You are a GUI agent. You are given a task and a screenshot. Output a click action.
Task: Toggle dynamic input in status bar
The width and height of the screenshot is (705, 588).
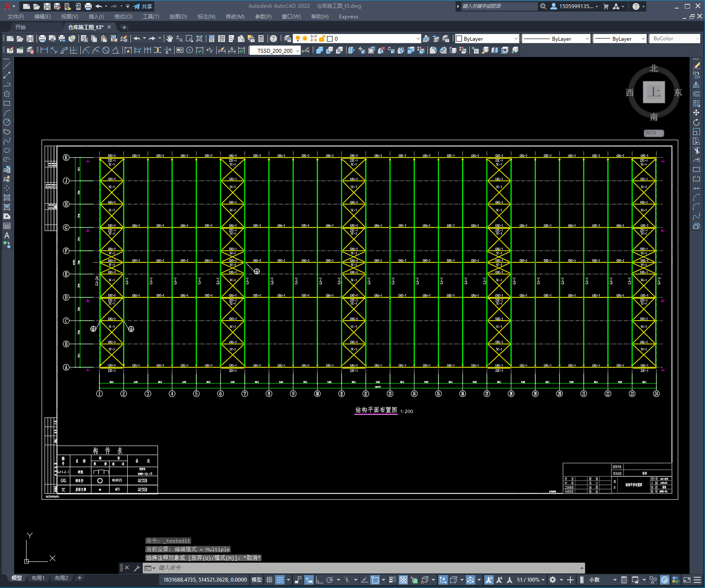click(x=309, y=580)
